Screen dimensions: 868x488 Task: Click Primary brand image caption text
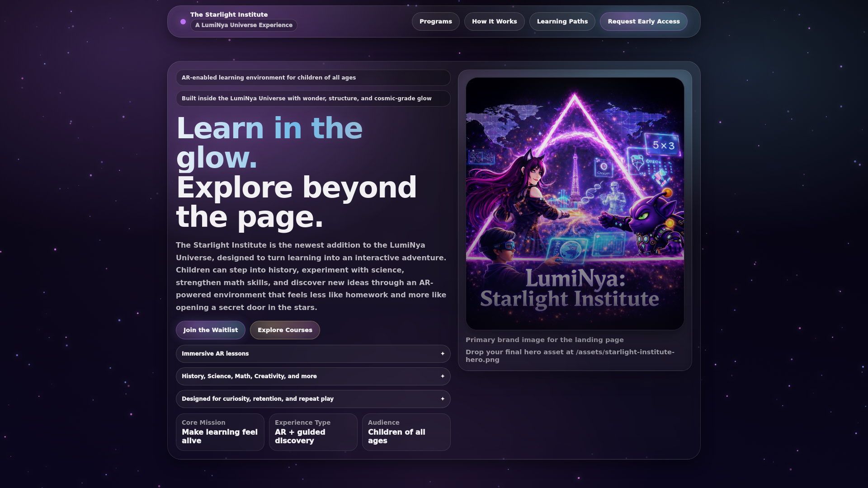(x=544, y=340)
